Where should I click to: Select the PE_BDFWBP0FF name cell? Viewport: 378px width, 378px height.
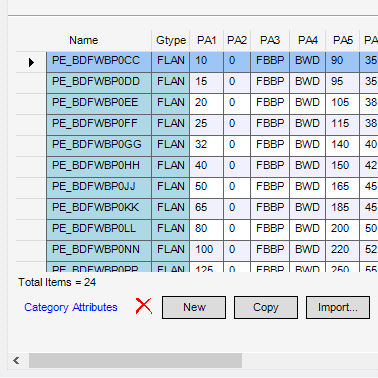tap(99, 125)
